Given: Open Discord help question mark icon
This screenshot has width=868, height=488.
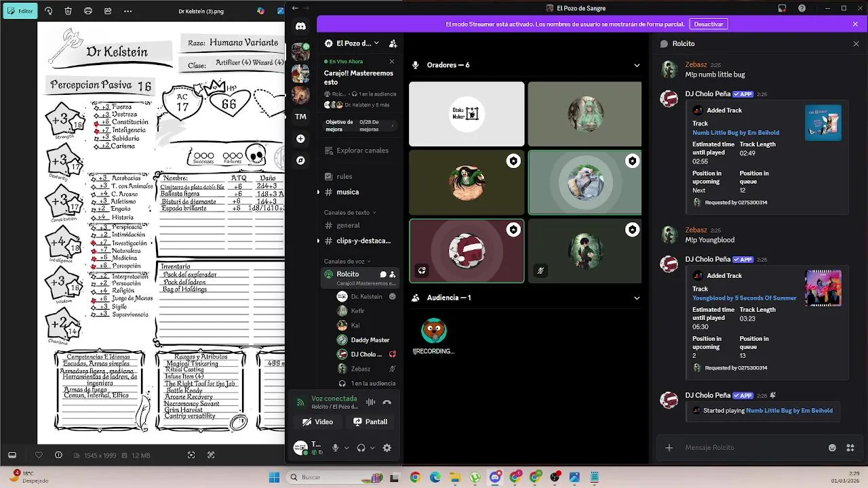Looking at the screenshot, I should pos(802,8).
